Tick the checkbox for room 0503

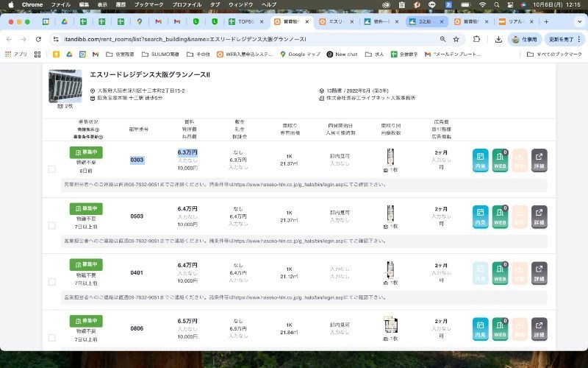coord(52,225)
